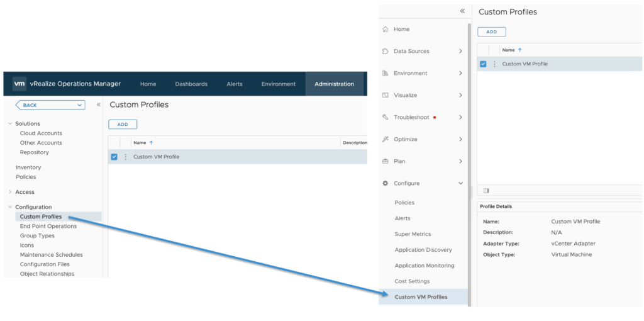
Task: Click the Data Sources sidebar icon
Action: tap(386, 52)
